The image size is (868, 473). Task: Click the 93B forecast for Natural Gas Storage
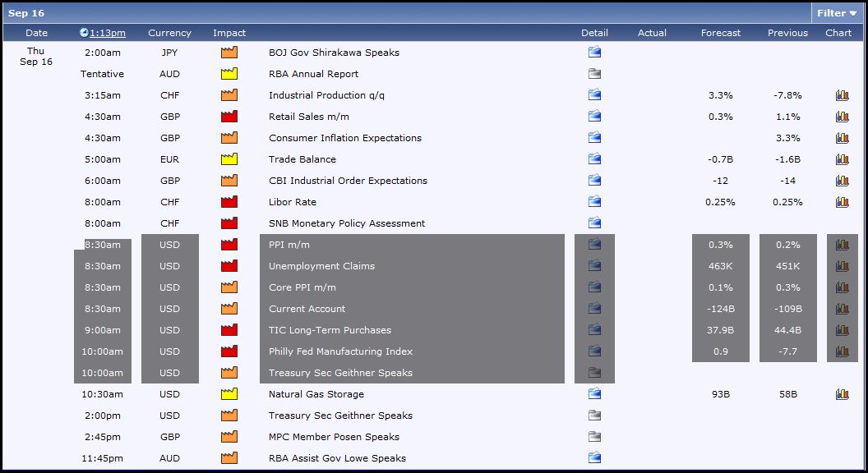click(x=720, y=394)
